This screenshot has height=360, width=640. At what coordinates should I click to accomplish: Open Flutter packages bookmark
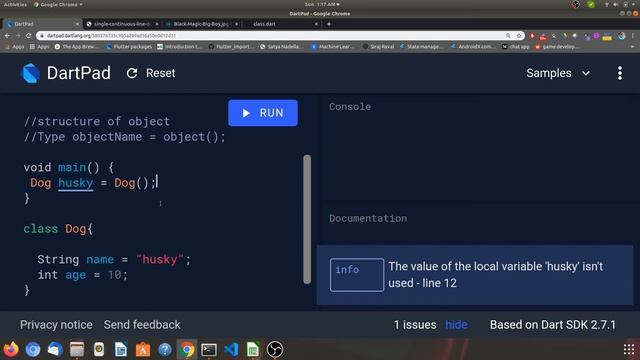coord(129,47)
